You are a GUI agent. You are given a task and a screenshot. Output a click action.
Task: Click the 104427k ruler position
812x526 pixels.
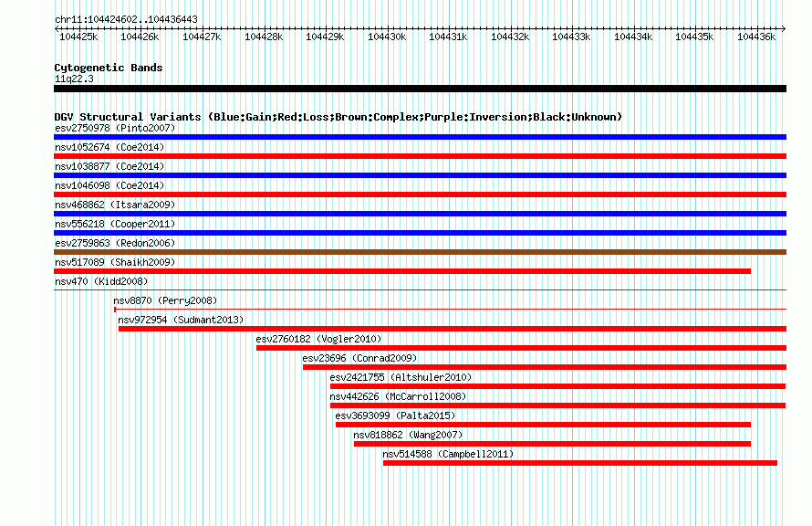(x=202, y=37)
